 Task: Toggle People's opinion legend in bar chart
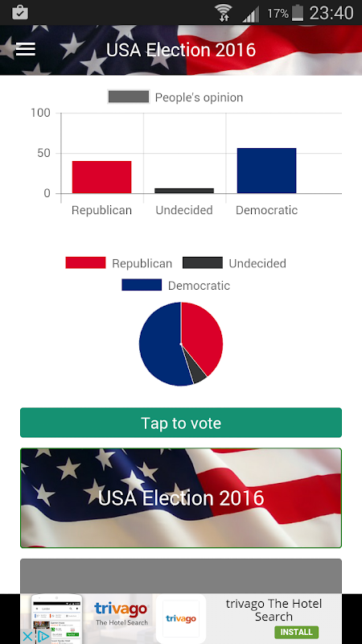[x=175, y=97]
